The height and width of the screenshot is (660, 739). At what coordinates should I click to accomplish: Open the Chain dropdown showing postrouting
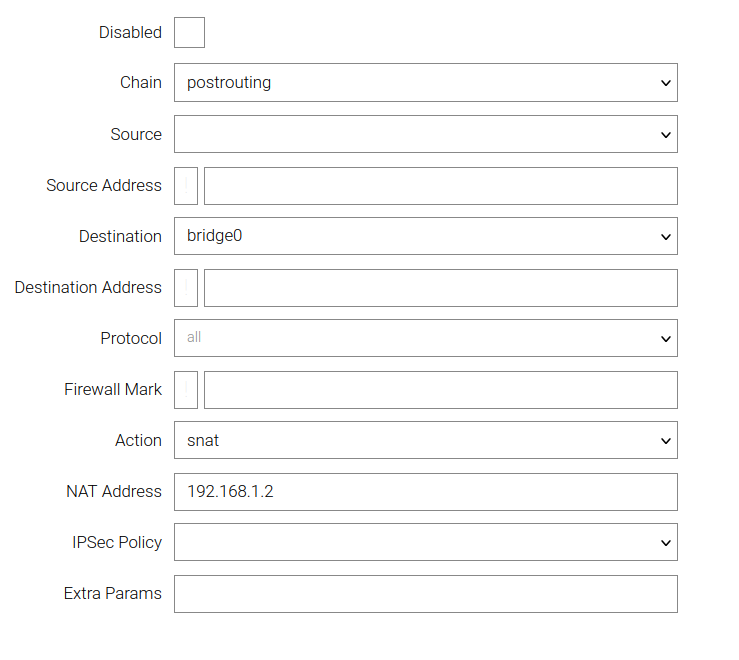pos(425,83)
